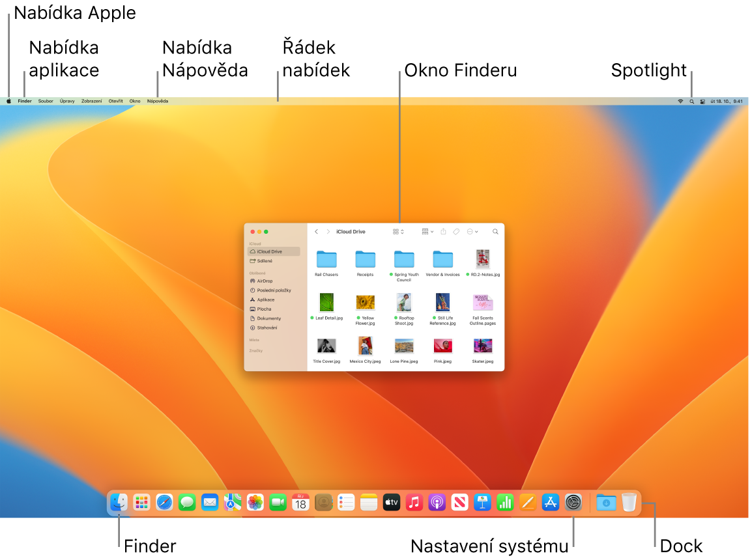The height and width of the screenshot is (560, 750).
Task: Select Dokumenty in the Finder sidebar
Action: [274, 318]
